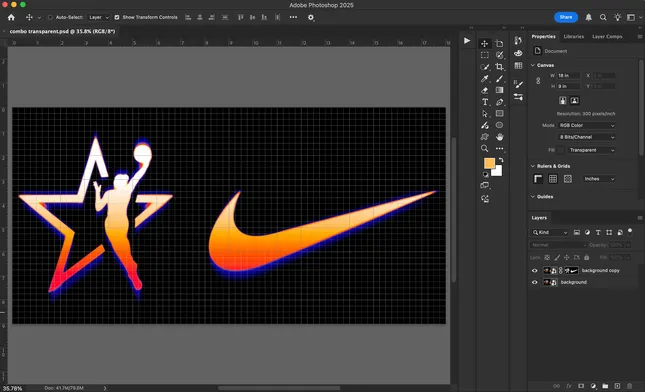Open the Edit Toolbar three-dots menu

click(x=499, y=148)
